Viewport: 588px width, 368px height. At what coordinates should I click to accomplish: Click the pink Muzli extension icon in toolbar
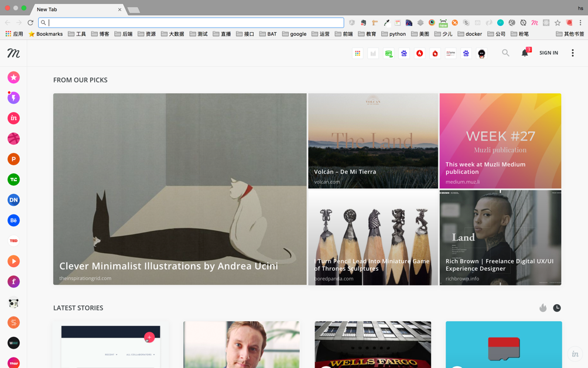coord(535,23)
